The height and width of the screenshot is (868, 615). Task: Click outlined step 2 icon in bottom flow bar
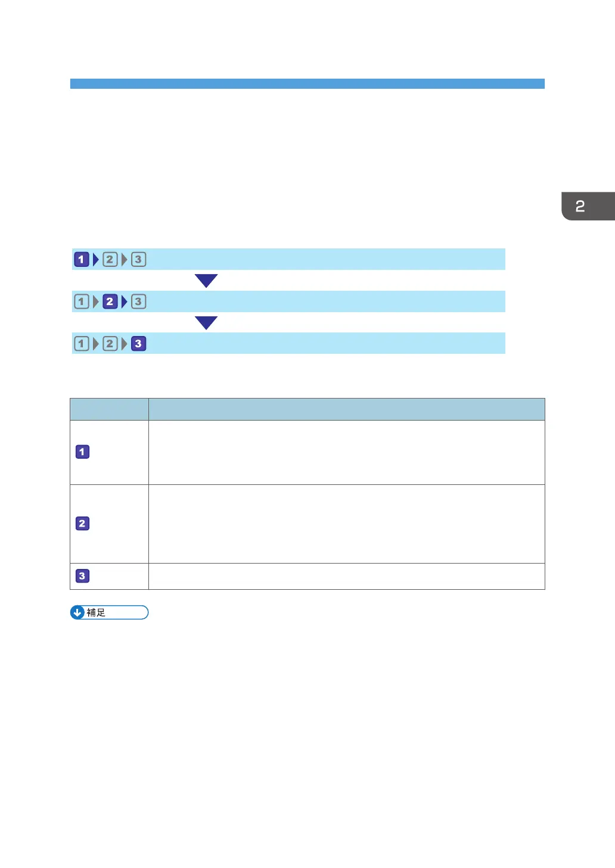tap(110, 344)
